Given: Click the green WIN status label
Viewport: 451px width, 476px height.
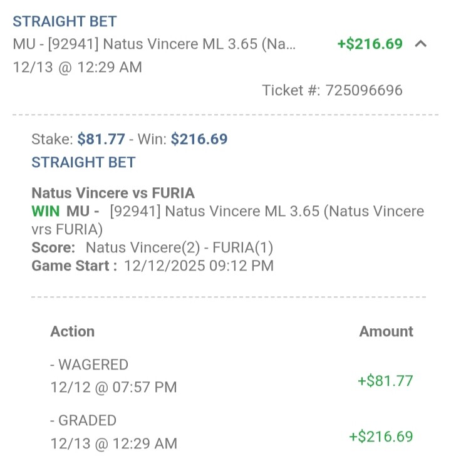Looking at the screenshot, I should [46, 211].
